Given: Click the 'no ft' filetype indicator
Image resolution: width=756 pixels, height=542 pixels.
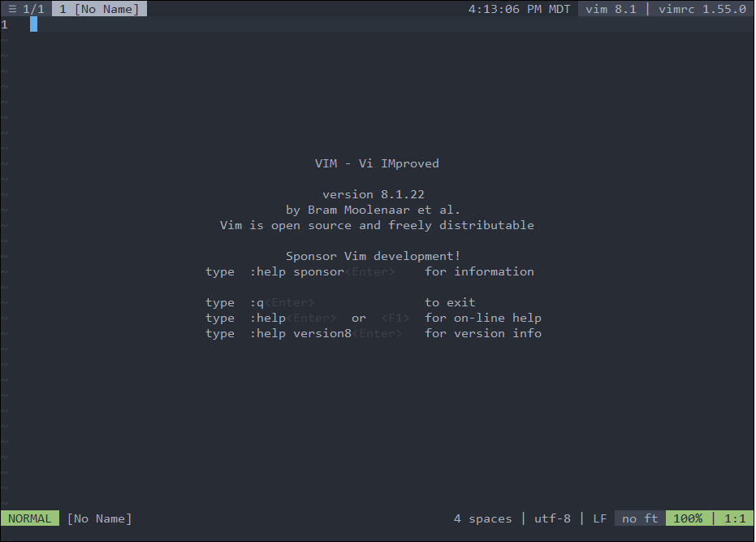Looking at the screenshot, I should coord(640,518).
